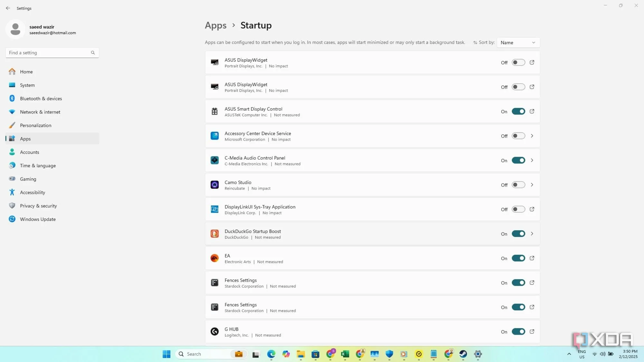The width and height of the screenshot is (644, 362).
Task: Enable Accessory Center Device Service toggle
Action: pos(518,136)
